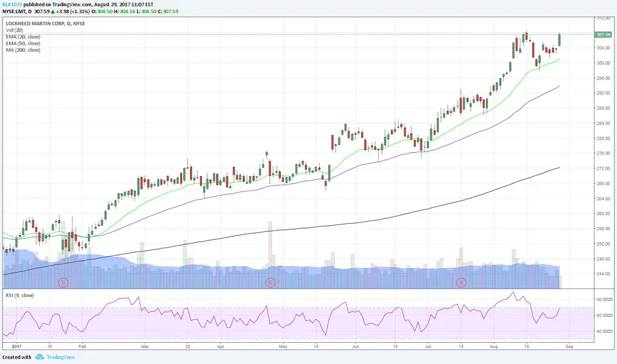This screenshot has width=617, height=364.
Task: Click the earnings E marker near late April
Action: click(x=270, y=282)
